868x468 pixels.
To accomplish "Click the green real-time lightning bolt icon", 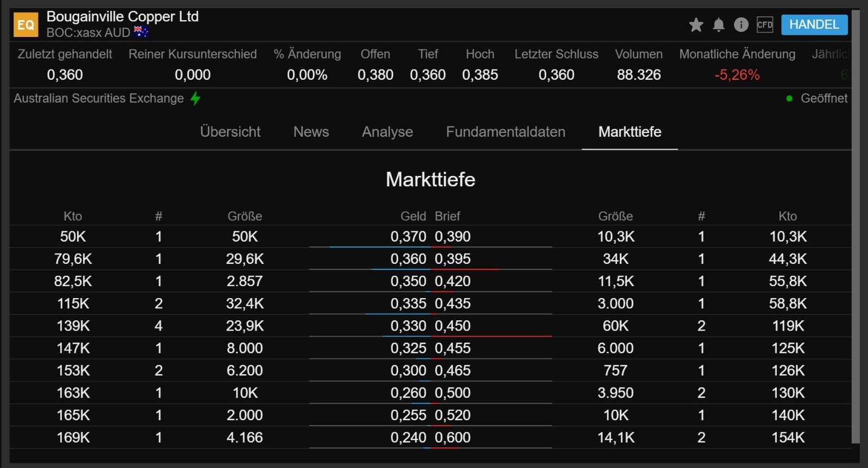I will coord(195,98).
